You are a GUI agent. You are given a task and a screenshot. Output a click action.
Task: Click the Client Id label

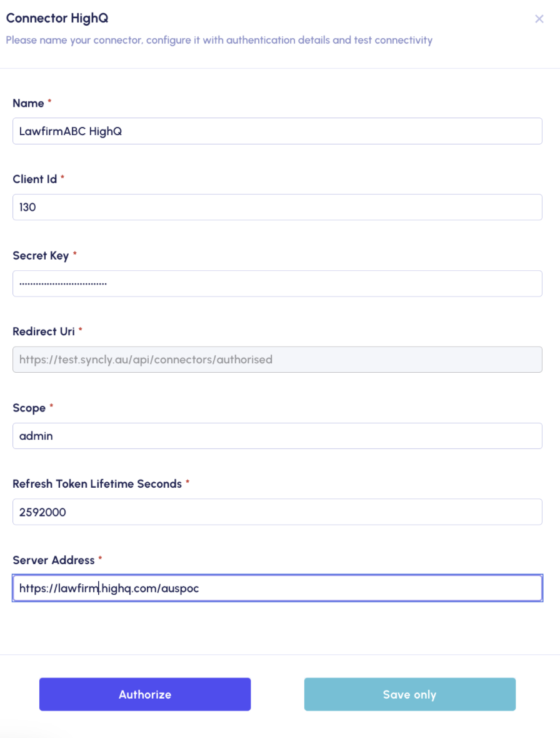(x=33, y=179)
